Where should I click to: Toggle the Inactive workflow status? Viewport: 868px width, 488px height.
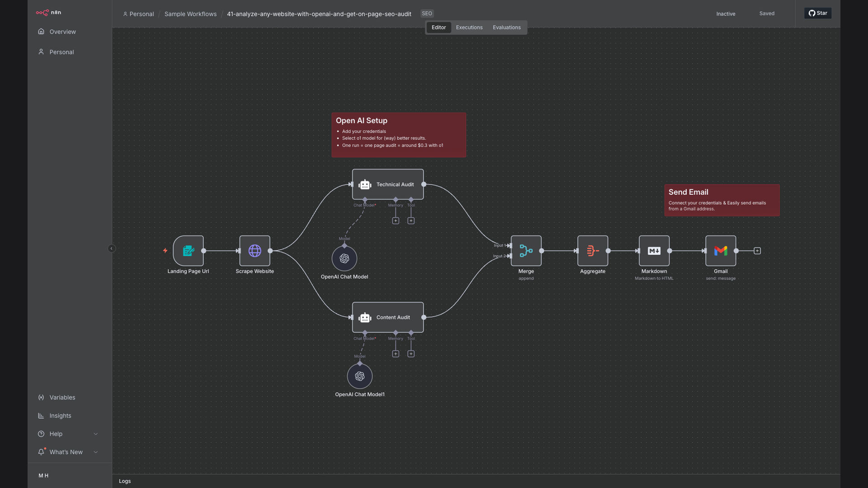726,14
